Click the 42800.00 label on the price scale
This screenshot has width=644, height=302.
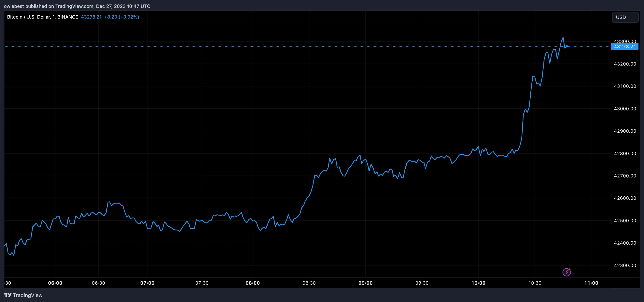point(625,153)
